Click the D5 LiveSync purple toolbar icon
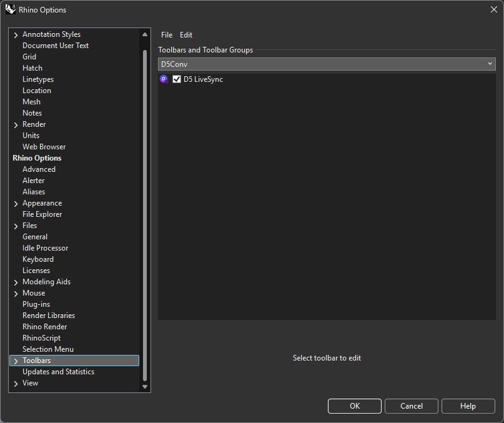The image size is (504, 423). point(164,79)
